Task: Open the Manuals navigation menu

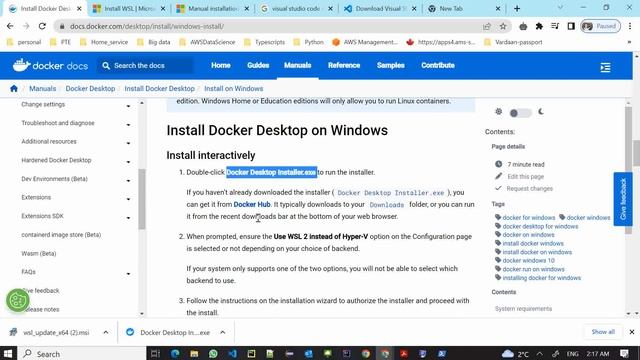Action: pyautogui.click(x=298, y=65)
